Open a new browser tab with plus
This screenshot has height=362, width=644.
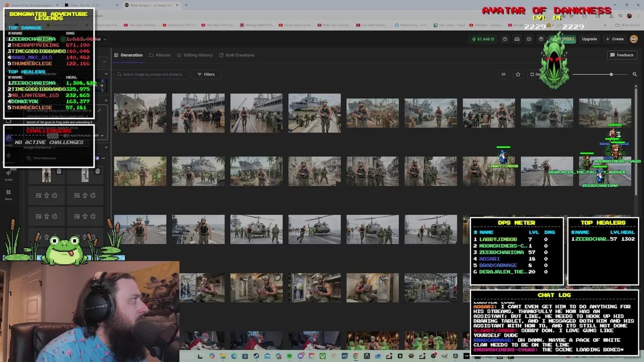186,5
